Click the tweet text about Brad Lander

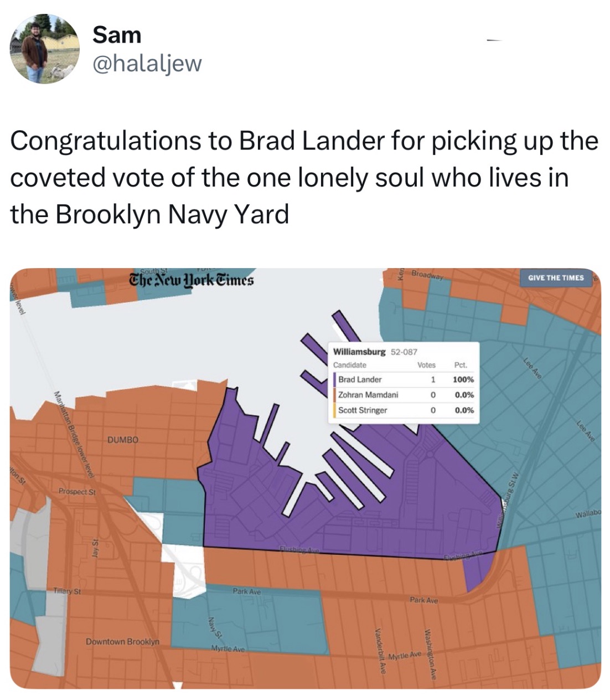click(304, 177)
